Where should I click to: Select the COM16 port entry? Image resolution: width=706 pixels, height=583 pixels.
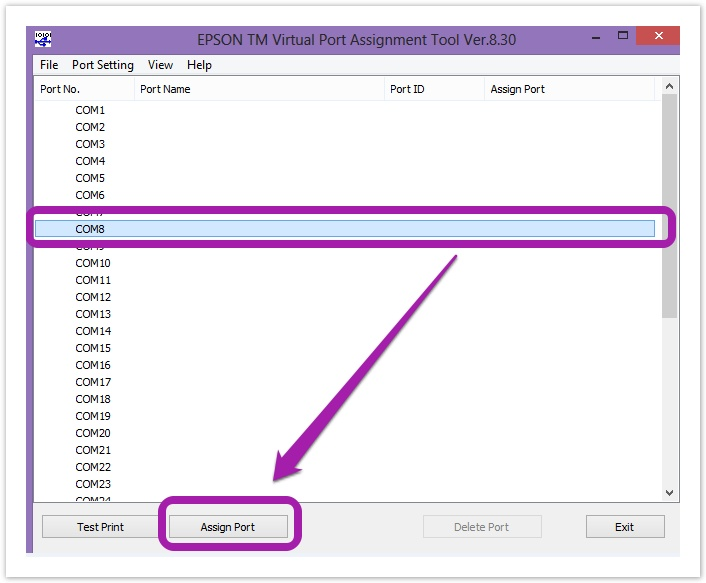[93, 365]
